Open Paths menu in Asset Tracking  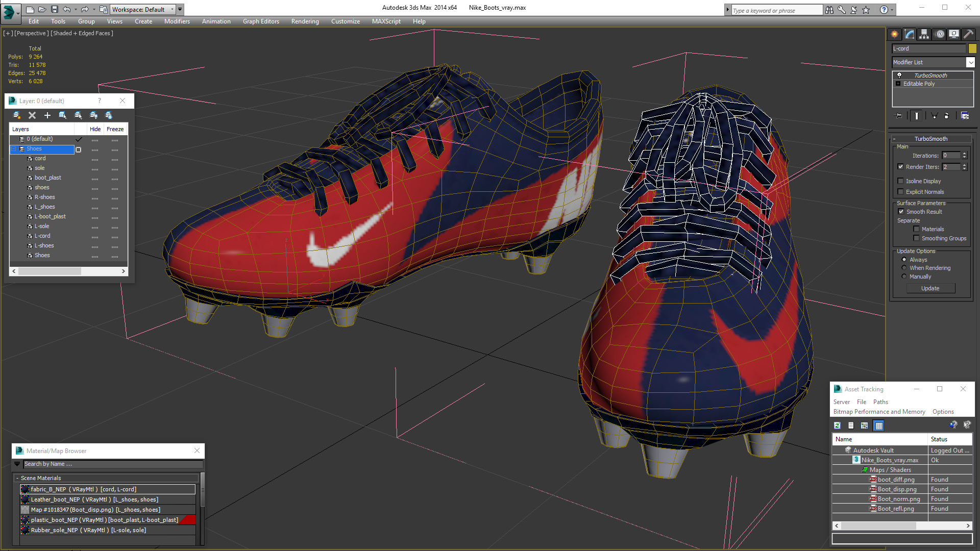(x=880, y=402)
